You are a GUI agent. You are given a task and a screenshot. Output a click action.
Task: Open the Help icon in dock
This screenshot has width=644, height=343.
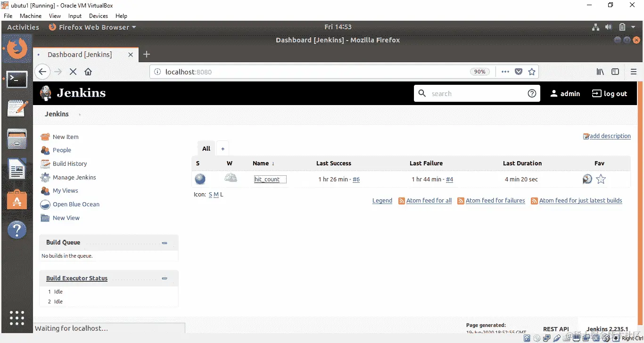(17, 230)
